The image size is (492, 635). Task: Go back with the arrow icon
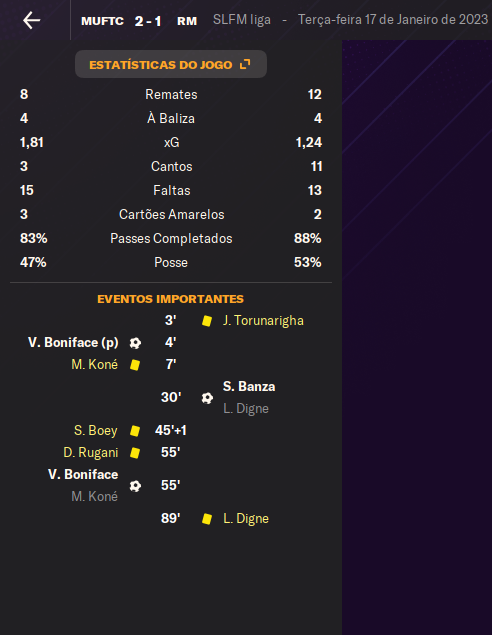pos(32,20)
